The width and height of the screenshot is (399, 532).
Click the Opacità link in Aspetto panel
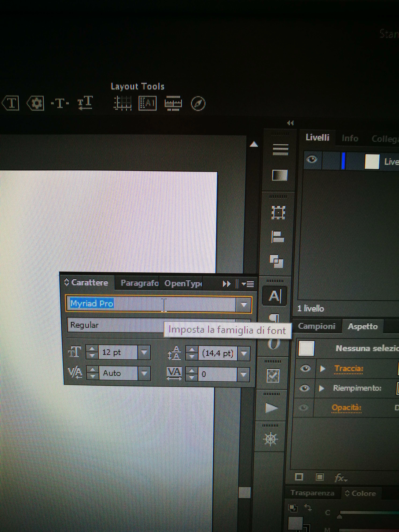tap(346, 408)
